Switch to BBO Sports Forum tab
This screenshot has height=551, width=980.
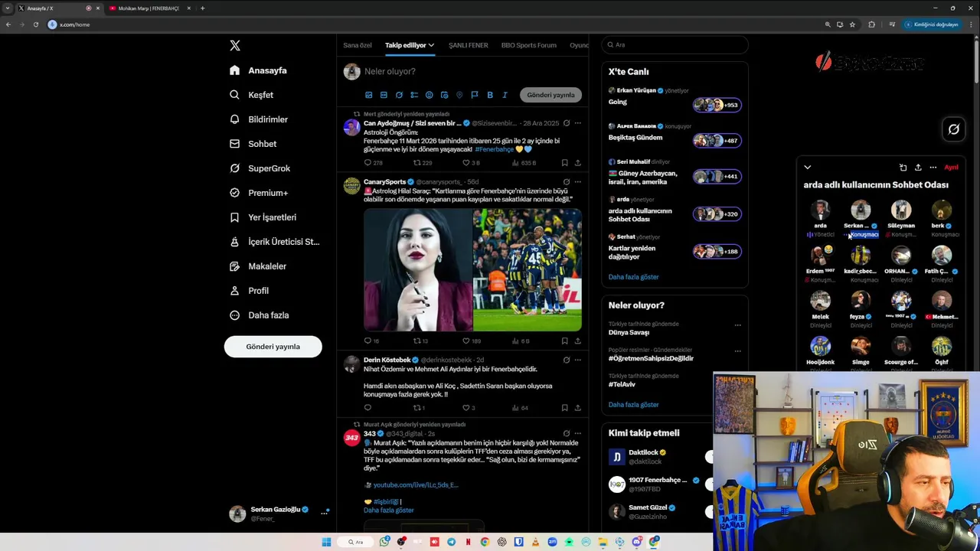[x=528, y=45]
